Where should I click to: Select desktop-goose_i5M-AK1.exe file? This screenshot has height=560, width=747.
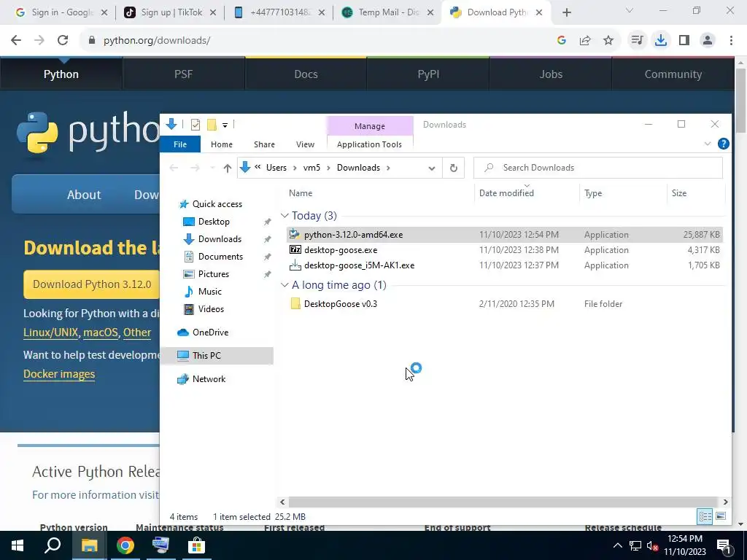[505, 265]
